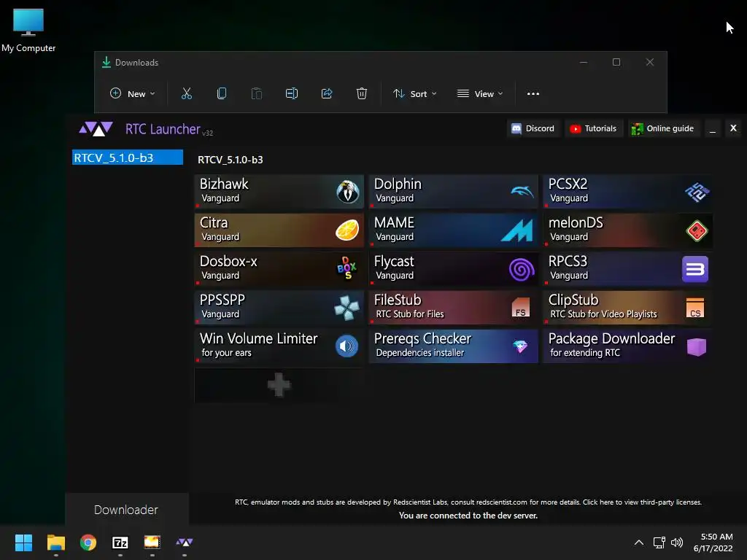Click the Bizhawk eagle icon
Viewport: 747px width, 560px height.
(348, 192)
